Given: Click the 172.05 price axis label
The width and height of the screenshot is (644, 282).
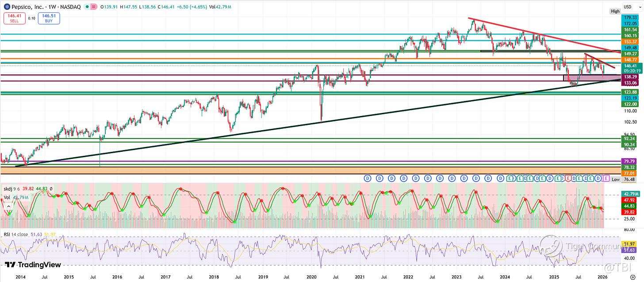Looking at the screenshot, I should pyautogui.click(x=630, y=23).
